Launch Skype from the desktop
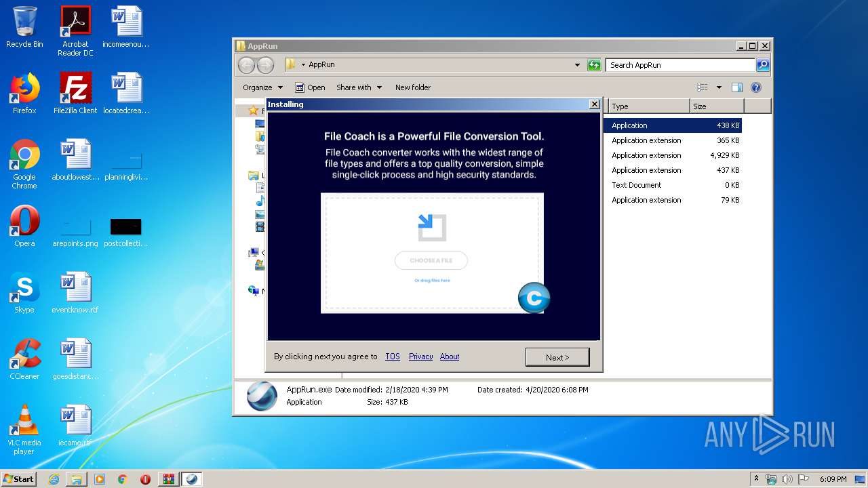Screen dimensions: 868x488 [24, 293]
